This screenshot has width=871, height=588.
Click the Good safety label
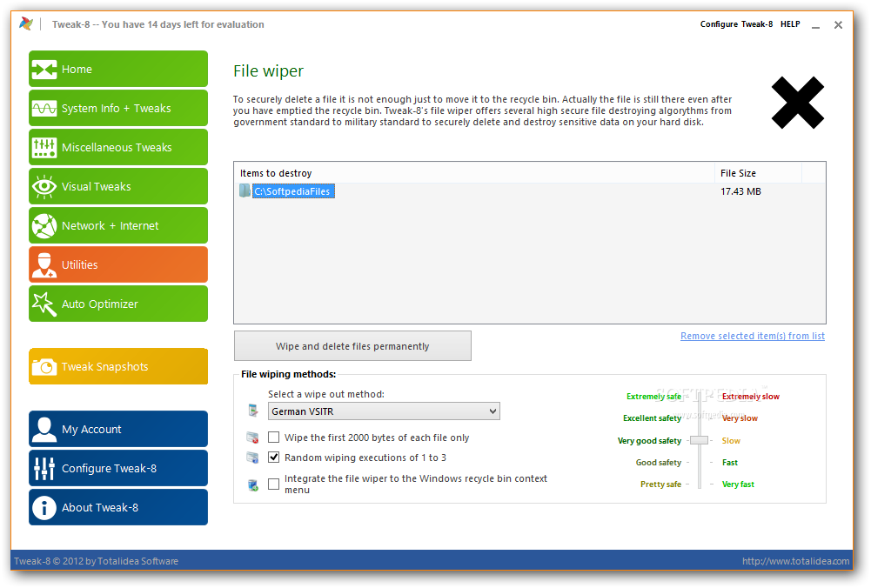[658, 463]
